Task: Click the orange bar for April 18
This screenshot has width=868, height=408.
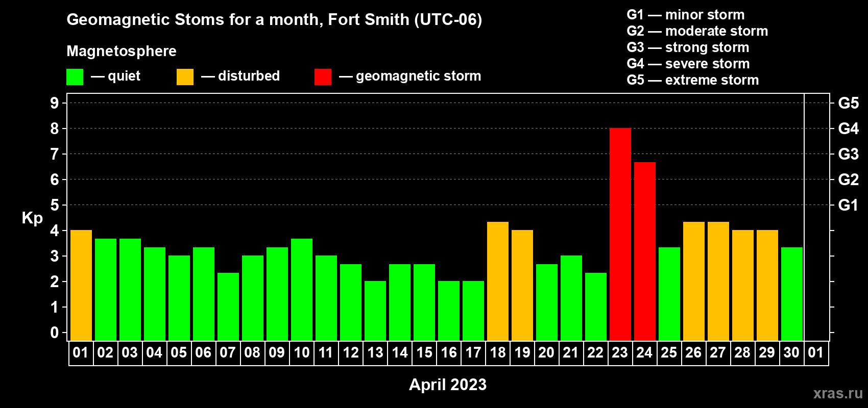Action: [498, 282]
